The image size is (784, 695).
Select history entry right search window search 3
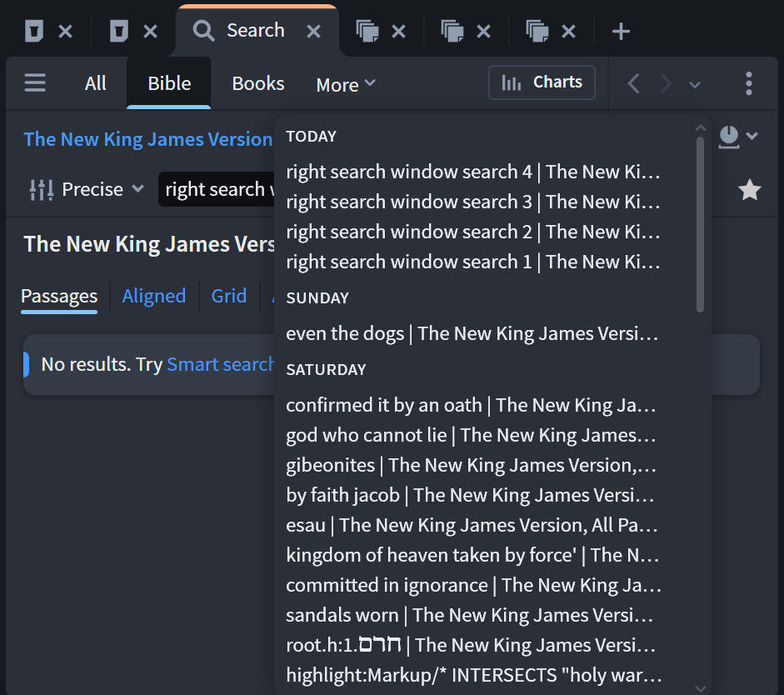pyautogui.click(x=473, y=202)
